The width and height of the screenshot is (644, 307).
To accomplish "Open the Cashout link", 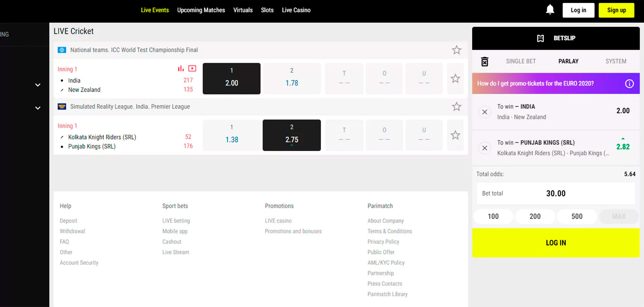I will click(x=172, y=242).
